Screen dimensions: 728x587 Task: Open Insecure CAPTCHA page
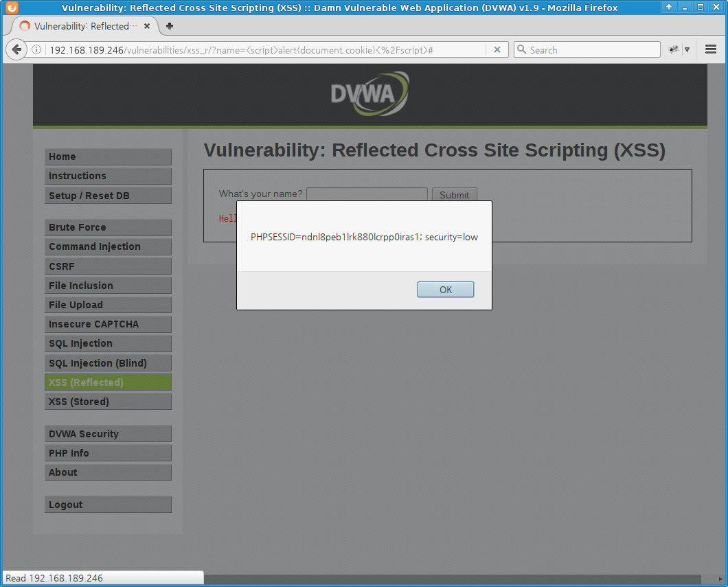109,324
